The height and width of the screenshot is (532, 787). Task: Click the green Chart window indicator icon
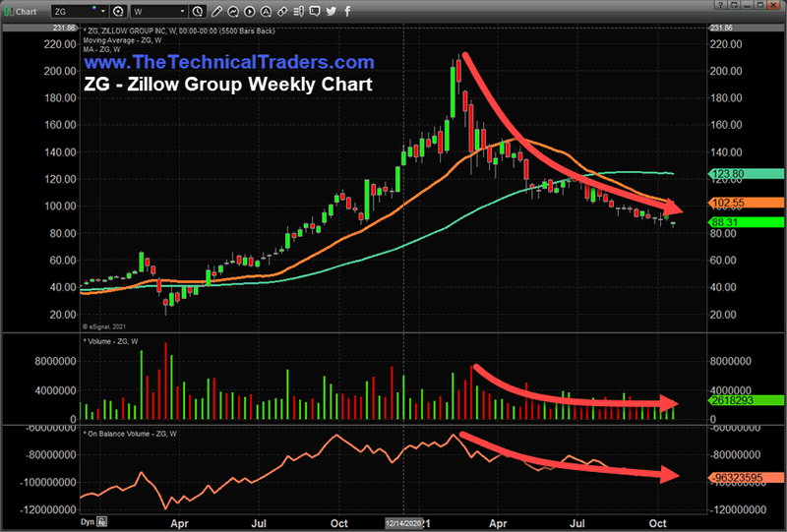coord(9,12)
